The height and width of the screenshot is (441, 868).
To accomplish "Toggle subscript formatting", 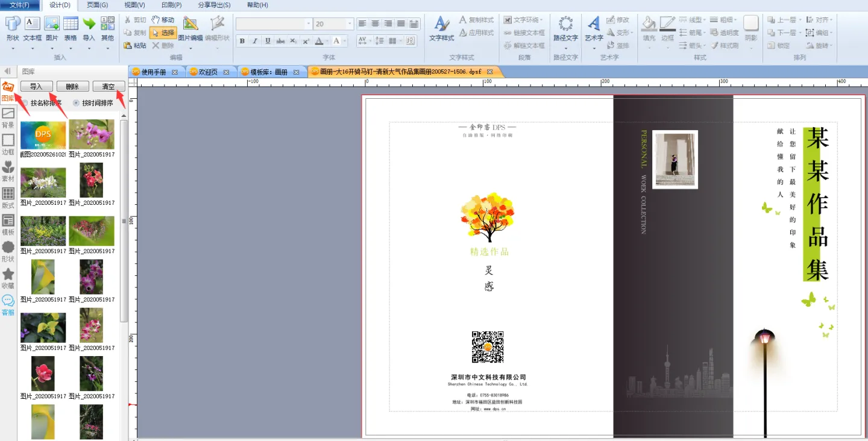I will [293, 41].
